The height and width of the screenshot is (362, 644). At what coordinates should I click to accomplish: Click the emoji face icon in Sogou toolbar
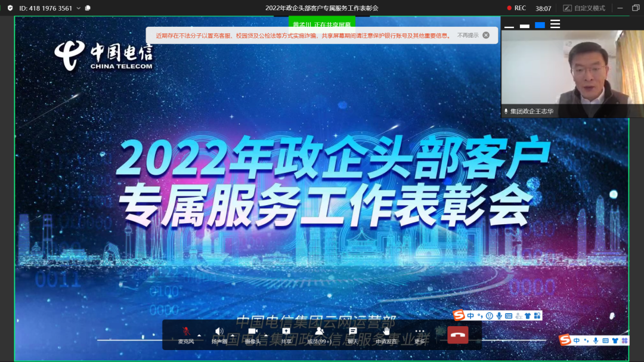(489, 315)
